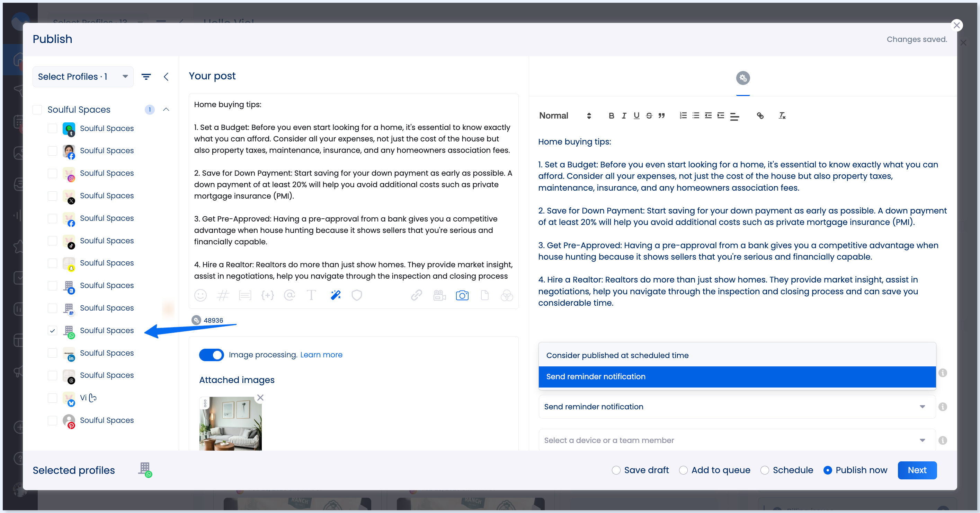Screen dimensions: 980x513
Task: Collapse the profiles sidebar with back arrow
Action: (x=166, y=77)
